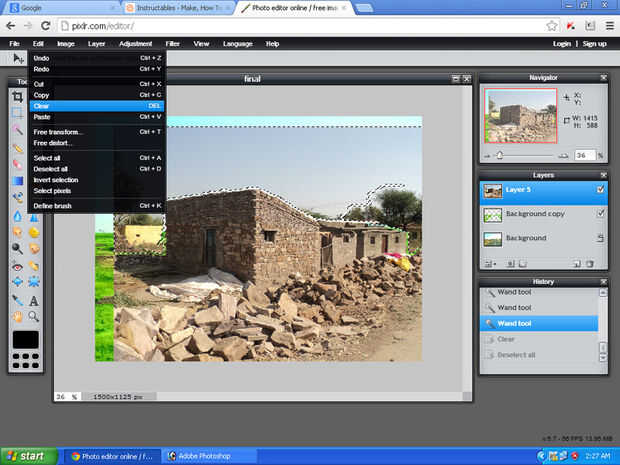Select the Spot heal tool

tap(34, 266)
